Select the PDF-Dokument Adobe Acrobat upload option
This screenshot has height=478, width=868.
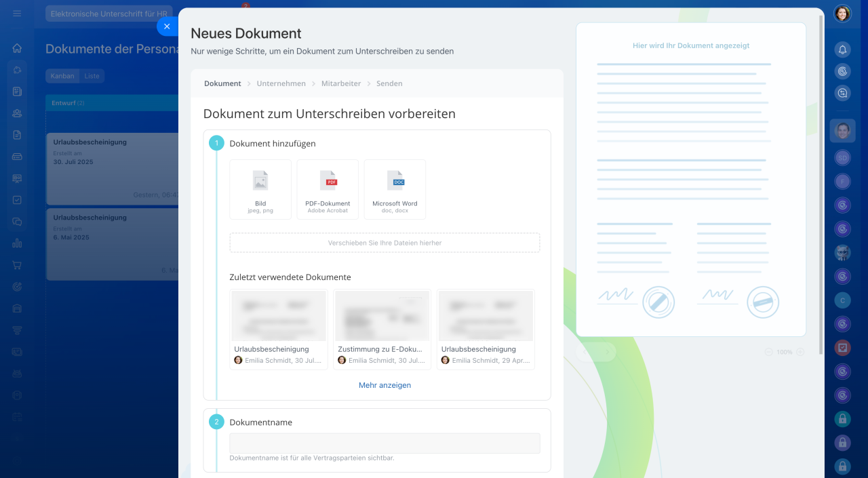pos(328,190)
